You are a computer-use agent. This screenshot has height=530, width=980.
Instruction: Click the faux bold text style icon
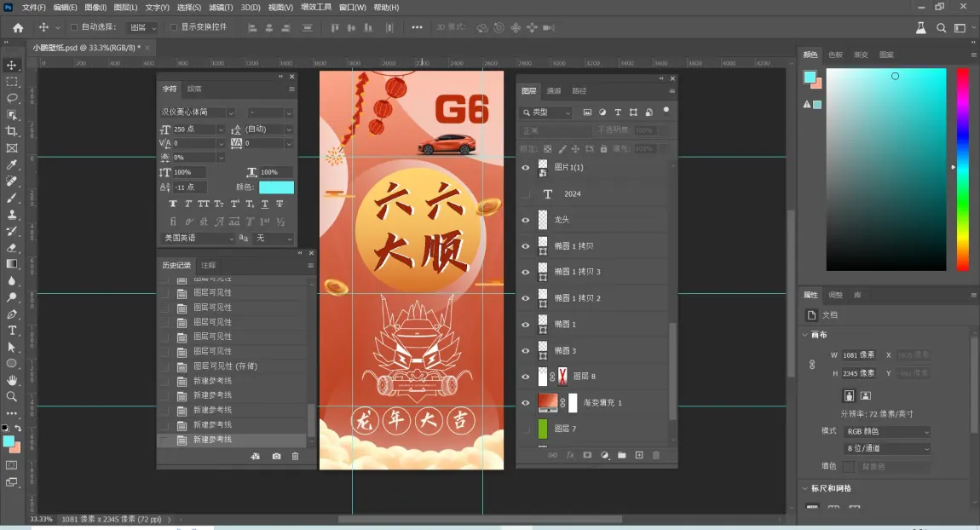(x=173, y=205)
